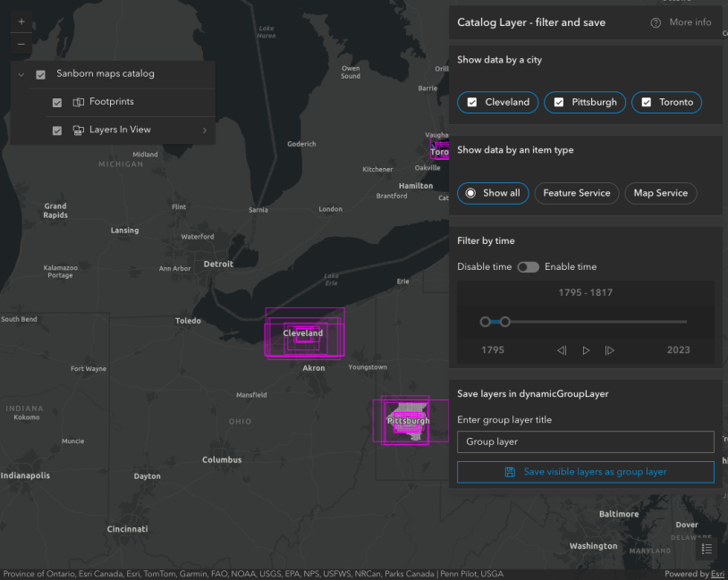Collapse the Sanborn maps catalog tree
The width and height of the screenshot is (728, 580).
coord(21,74)
